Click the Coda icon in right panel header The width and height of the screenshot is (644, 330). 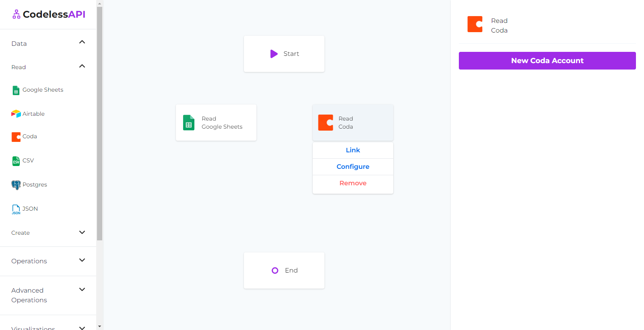coord(475,24)
